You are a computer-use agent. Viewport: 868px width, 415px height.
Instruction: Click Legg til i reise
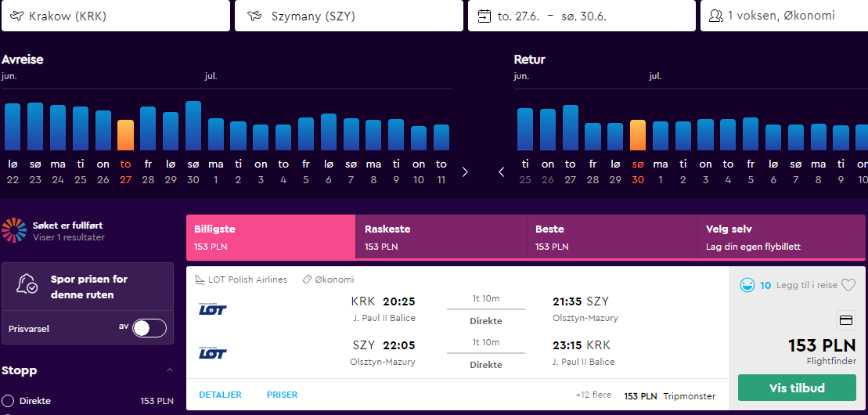point(807,285)
